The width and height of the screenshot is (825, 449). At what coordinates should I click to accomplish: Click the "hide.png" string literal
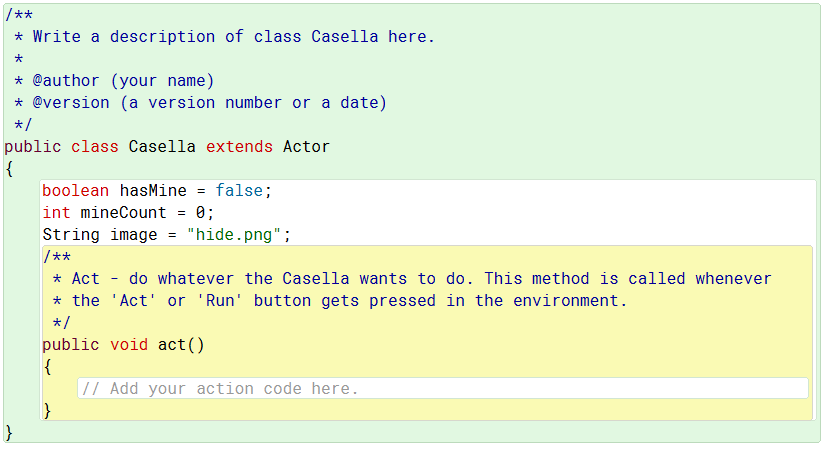pyautogui.click(x=239, y=235)
